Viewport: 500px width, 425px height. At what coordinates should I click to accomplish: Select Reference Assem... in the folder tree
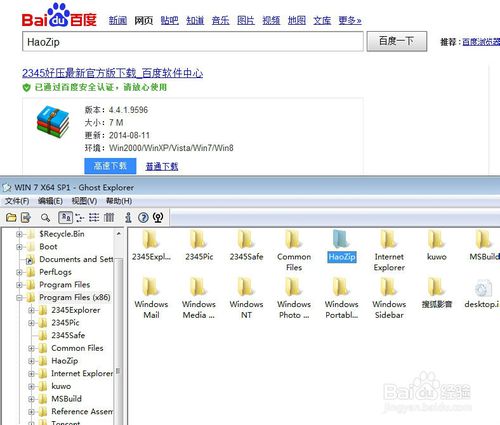tap(82, 412)
